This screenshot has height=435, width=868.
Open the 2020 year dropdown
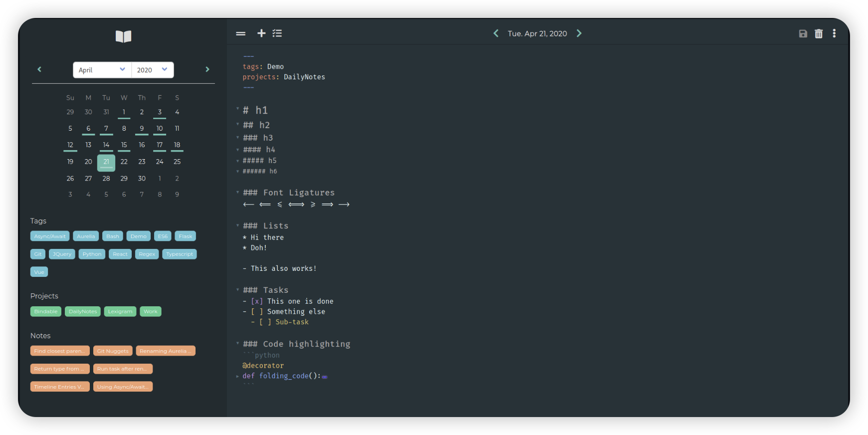tap(152, 70)
